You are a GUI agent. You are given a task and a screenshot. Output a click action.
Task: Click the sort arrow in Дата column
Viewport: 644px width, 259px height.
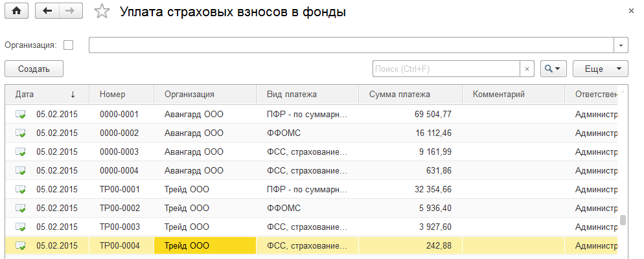[x=73, y=95]
